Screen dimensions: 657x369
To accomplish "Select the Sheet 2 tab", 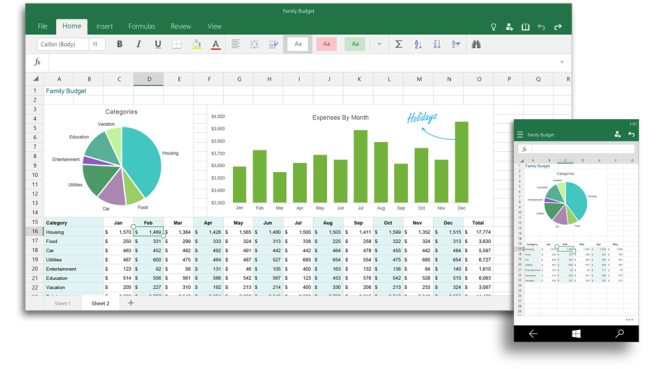I will coord(101,303).
